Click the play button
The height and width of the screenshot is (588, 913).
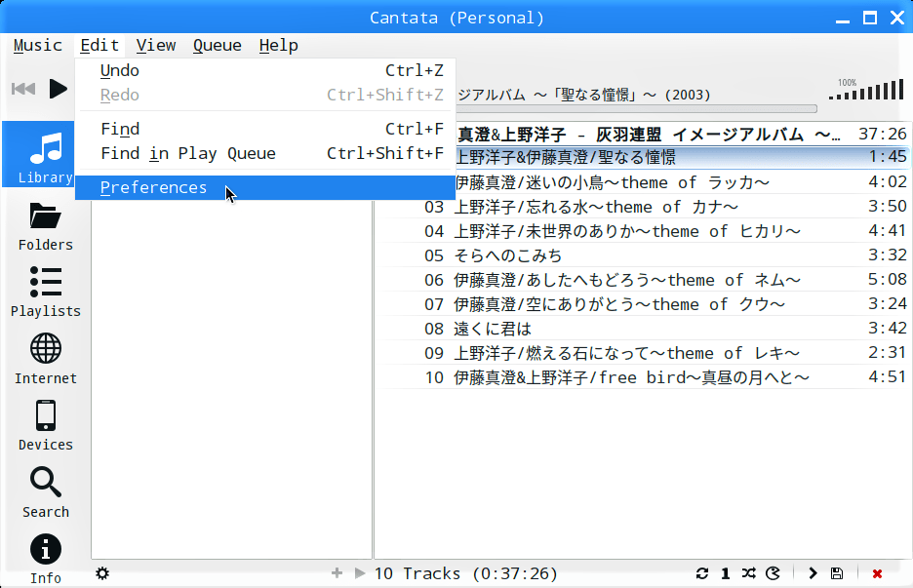coord(58,89)
